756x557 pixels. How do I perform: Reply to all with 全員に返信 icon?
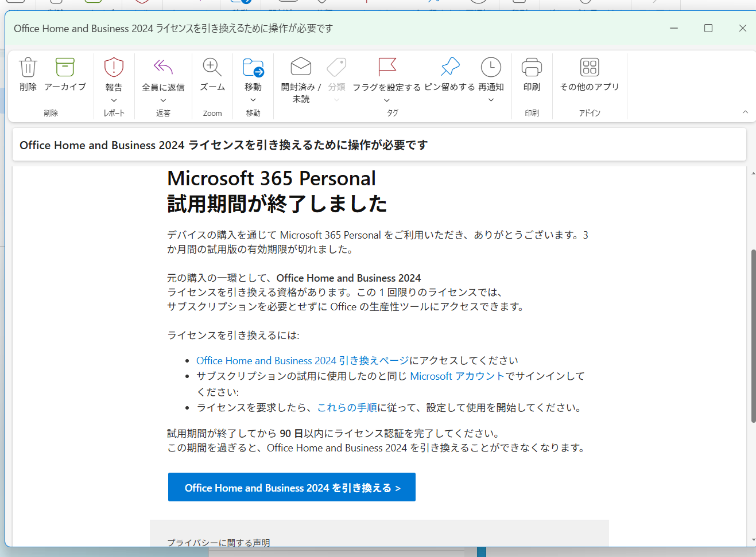click(x=163, y=67)
